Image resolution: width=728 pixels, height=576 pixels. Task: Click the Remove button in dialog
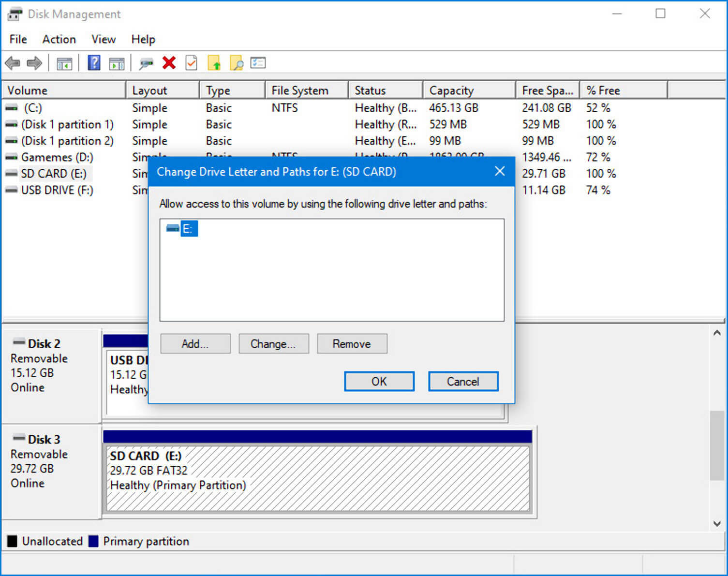tap(352, 344)
